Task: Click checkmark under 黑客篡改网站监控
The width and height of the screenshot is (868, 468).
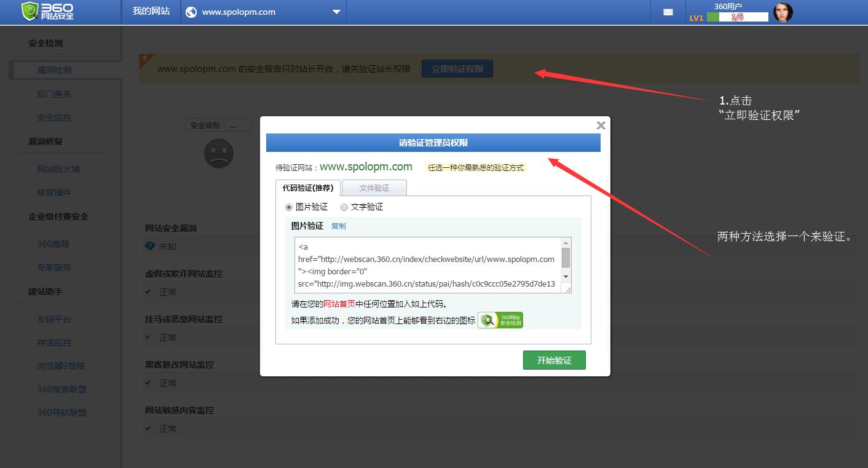Action: [148, 383]
